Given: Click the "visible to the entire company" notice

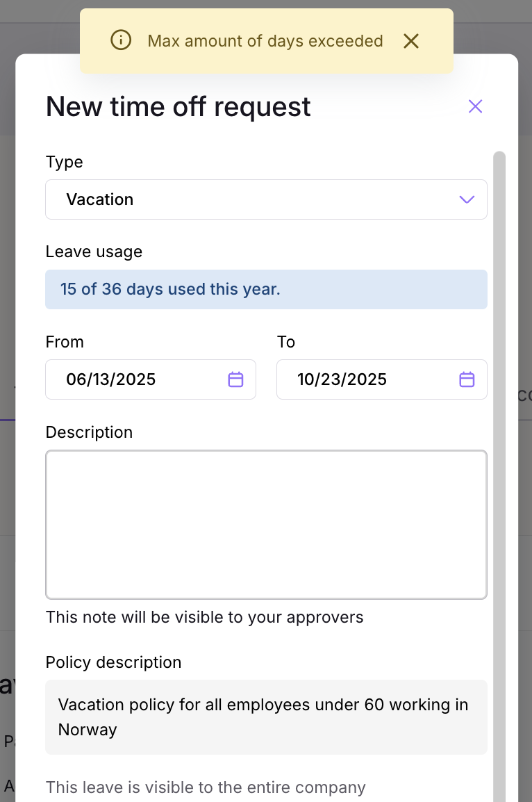Looking at the screenshot, I should click(x=206, y=787).
